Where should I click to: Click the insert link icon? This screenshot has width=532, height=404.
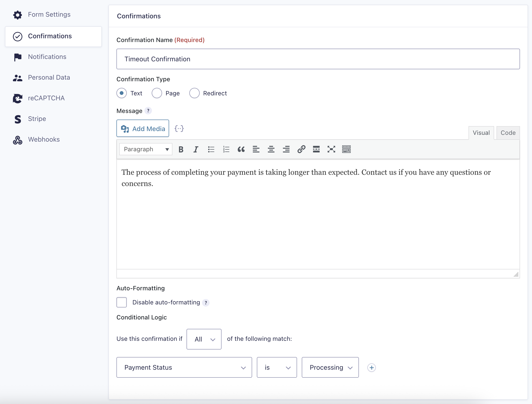(301, 149)
